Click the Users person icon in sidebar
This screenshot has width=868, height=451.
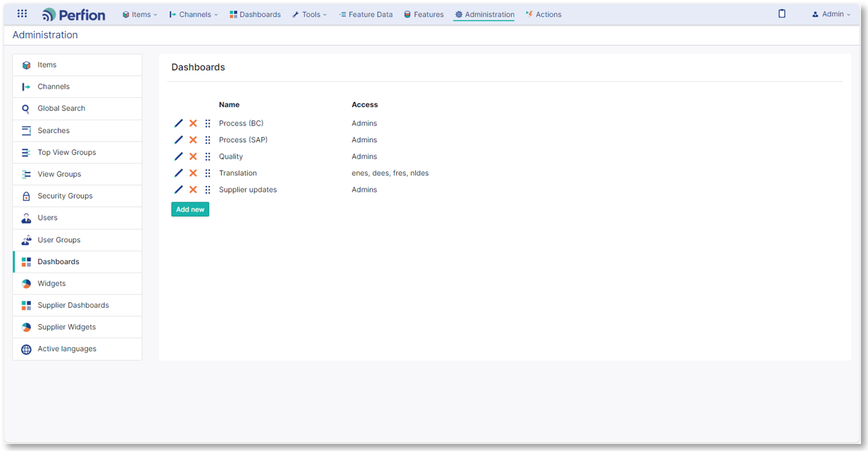point(26,218)
